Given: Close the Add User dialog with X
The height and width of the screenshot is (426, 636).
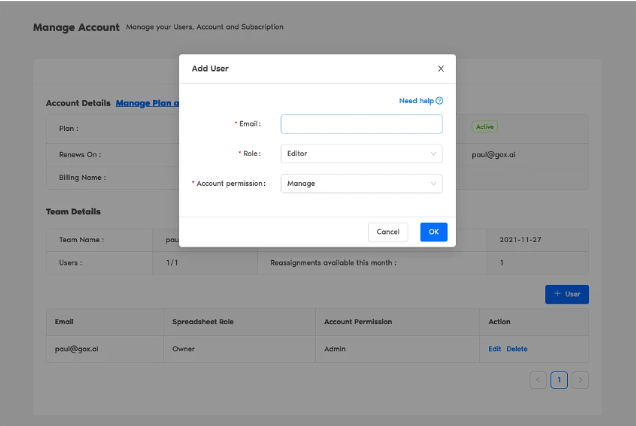Looking at the screenshot, I should [441, 69].
